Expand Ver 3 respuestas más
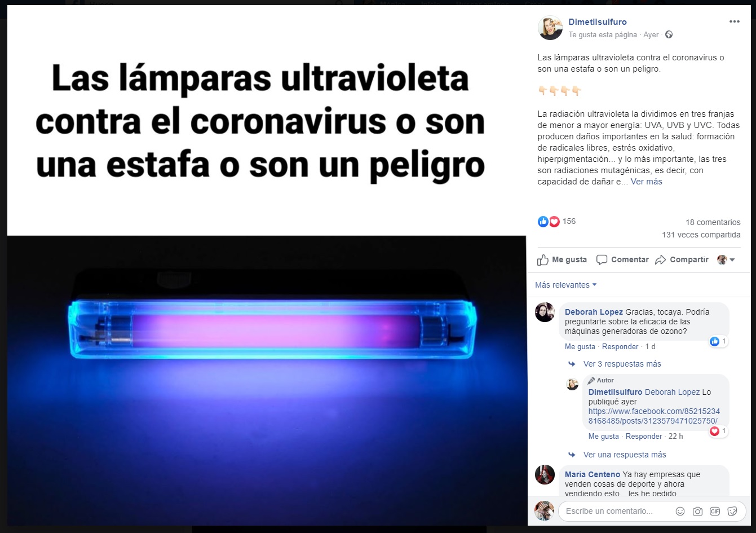Screen dimensions: 756x533 click(622, 364)
